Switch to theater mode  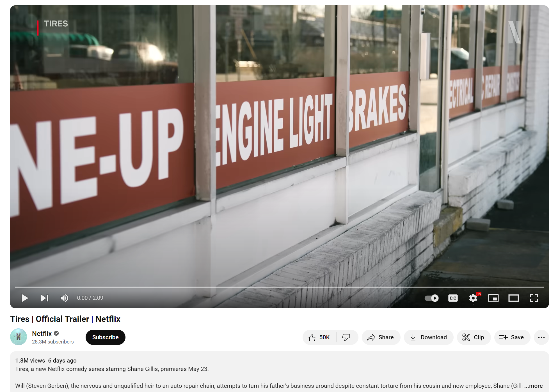pos(513,298)
